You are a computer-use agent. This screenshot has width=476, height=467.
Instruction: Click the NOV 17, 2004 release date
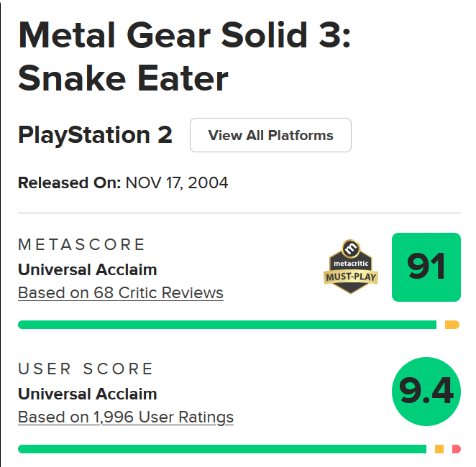[x=177, y=182]
